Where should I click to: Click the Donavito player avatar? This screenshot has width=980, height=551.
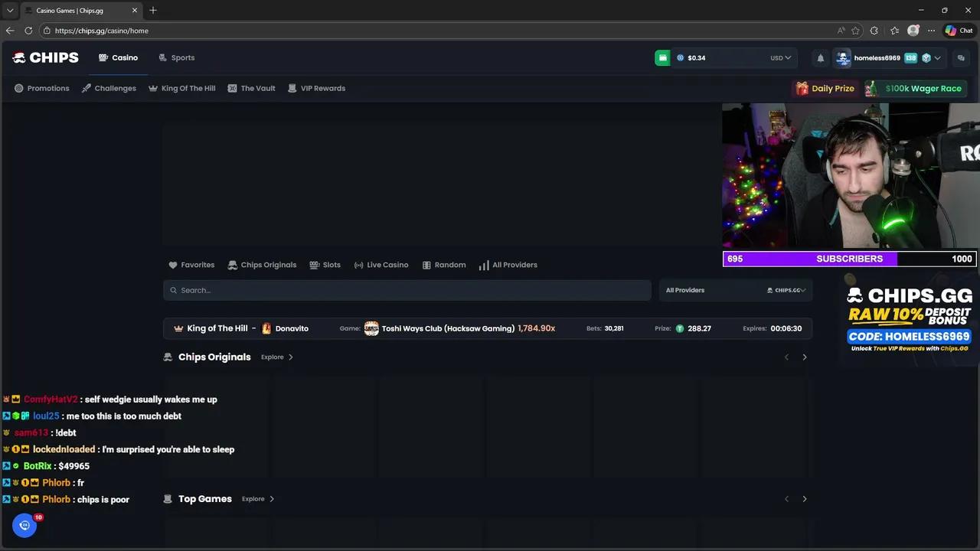click(266, 328)
